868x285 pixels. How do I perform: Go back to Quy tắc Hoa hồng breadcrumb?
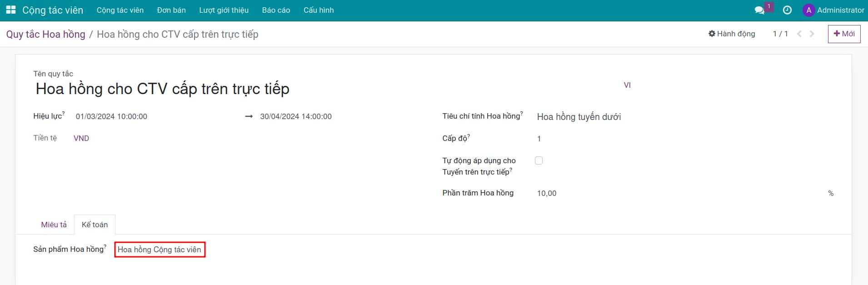coord(45,34)
